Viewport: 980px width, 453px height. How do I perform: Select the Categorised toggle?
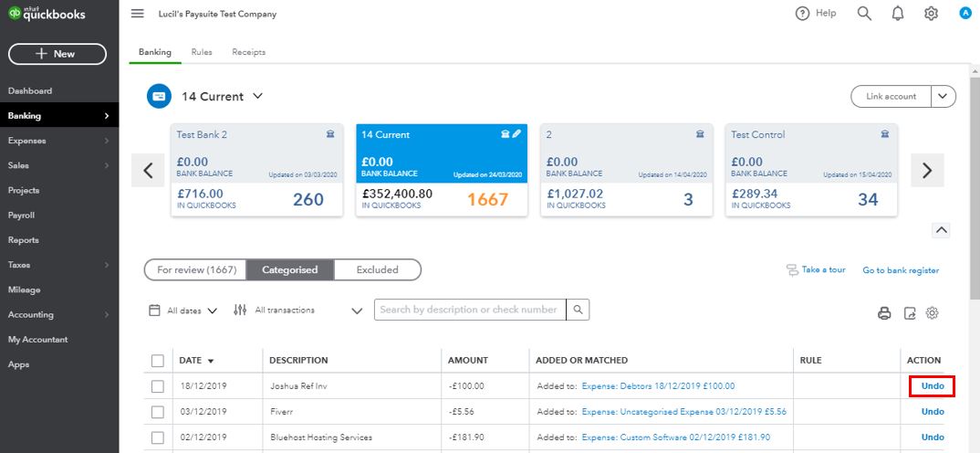tap(290, 269)
